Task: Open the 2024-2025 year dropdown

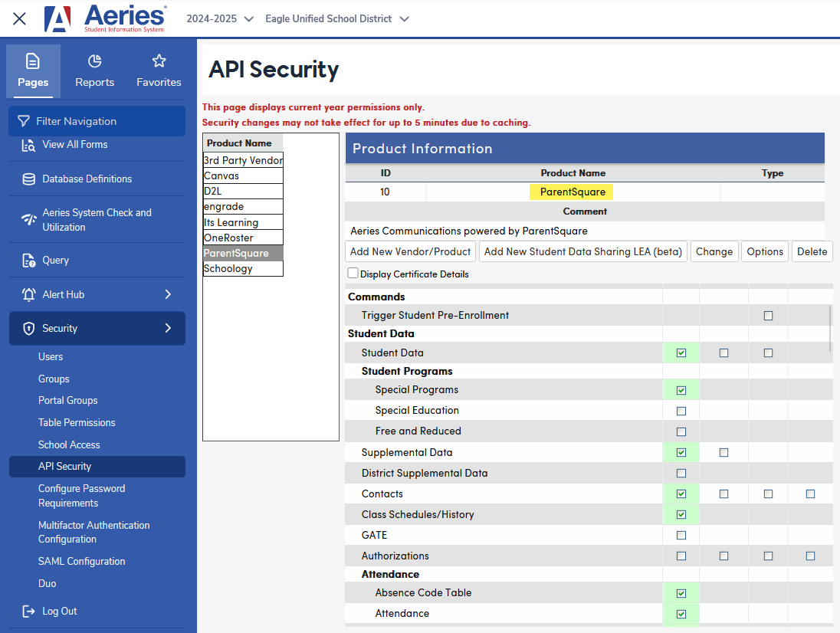Action: tap(220, 18)
